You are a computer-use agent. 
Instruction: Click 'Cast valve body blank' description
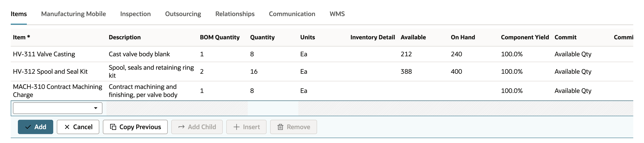(139, 54)
